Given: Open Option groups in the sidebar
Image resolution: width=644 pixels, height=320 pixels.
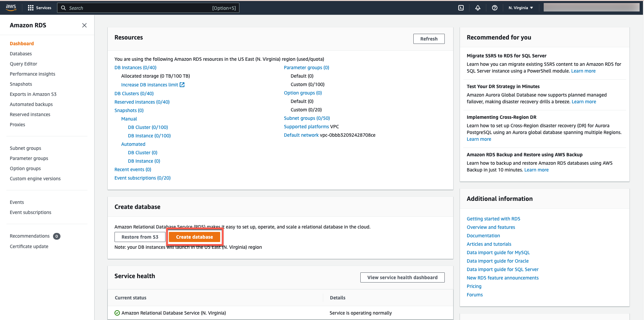Looking at the screenshot, I should (x=25, y=168).
